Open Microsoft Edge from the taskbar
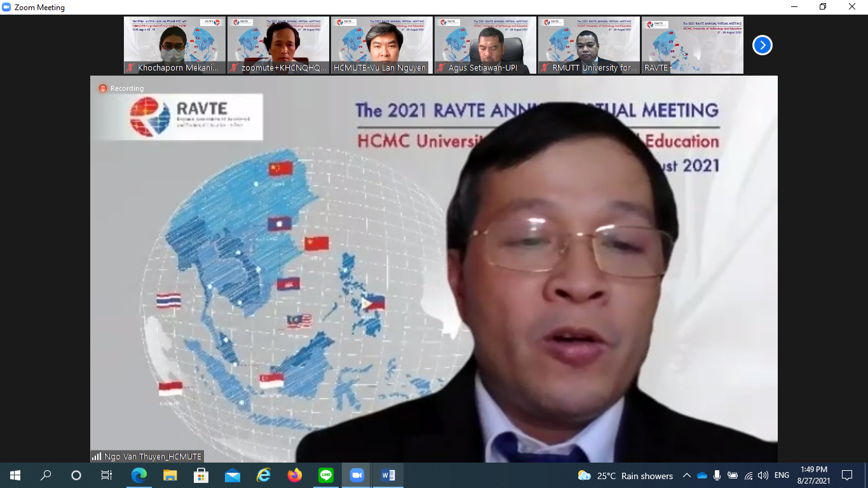 pos(139,475)
